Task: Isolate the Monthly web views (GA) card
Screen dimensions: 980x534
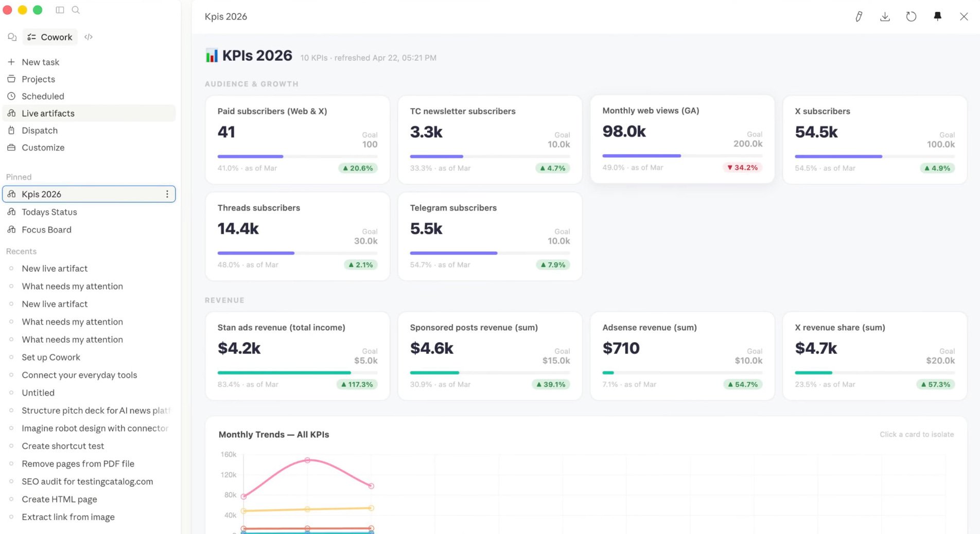Action: point(682,139)
